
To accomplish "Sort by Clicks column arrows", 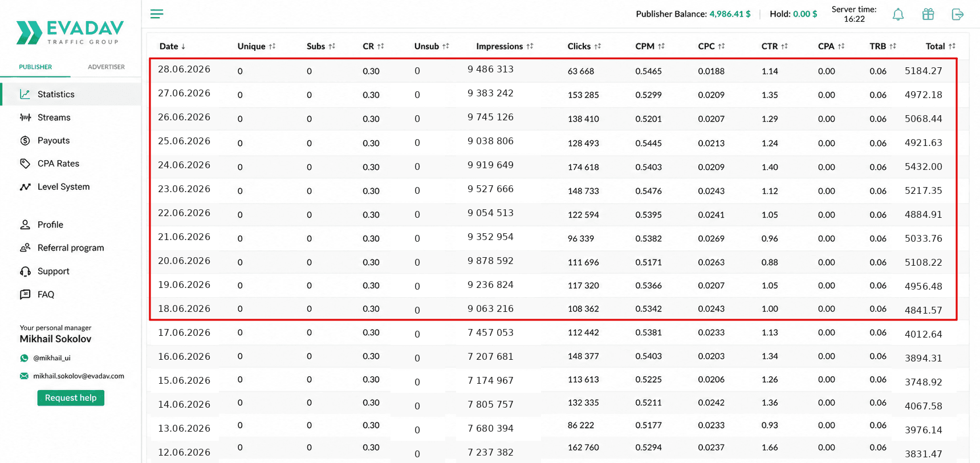I will (x=597, y=47).
